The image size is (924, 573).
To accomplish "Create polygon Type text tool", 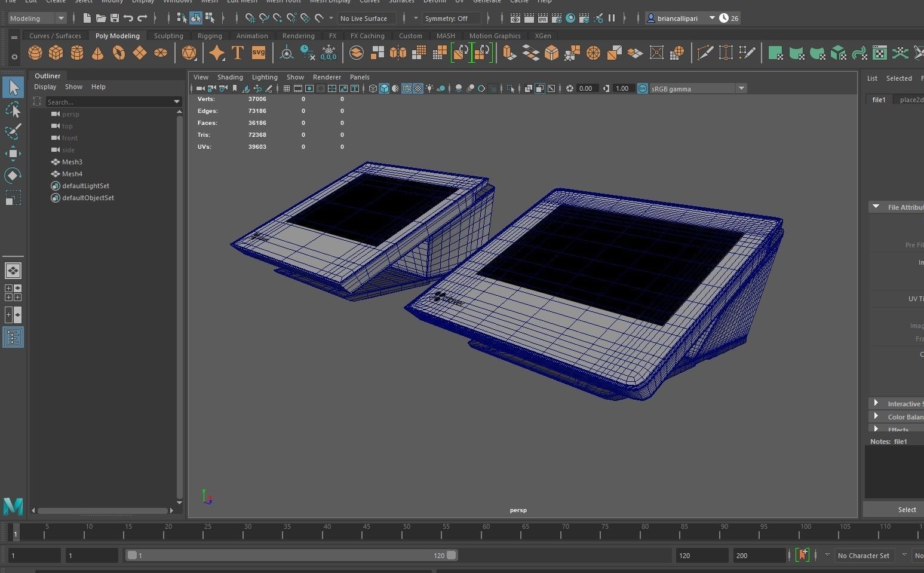I will coord(238,53).
